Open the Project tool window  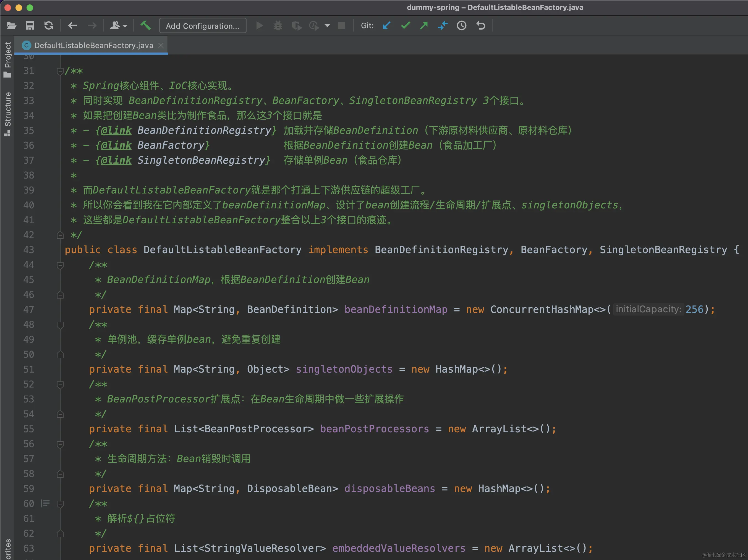point(7,59)
